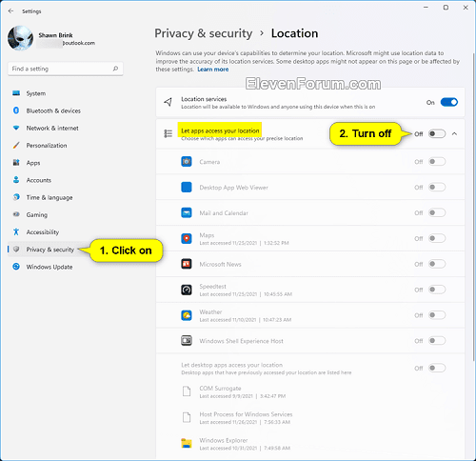Open Windows Update page
Screen dimensions: 476x461
coord(65,267)
